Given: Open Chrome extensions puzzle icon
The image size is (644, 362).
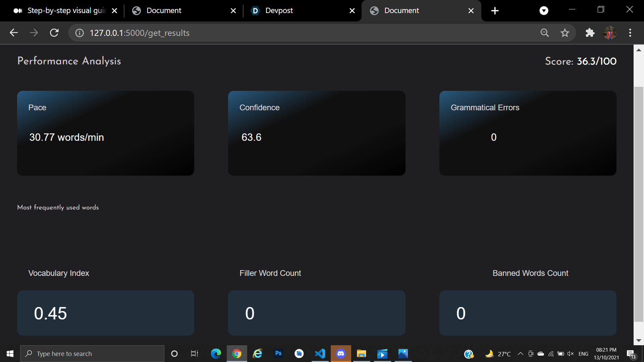Looking at the screenshot, I should 590,33.
